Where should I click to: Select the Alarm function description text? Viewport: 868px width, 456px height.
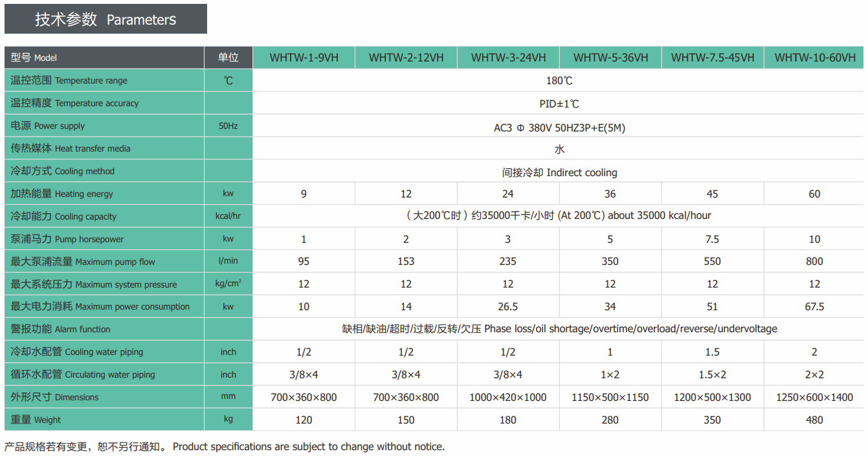[559, 329]
